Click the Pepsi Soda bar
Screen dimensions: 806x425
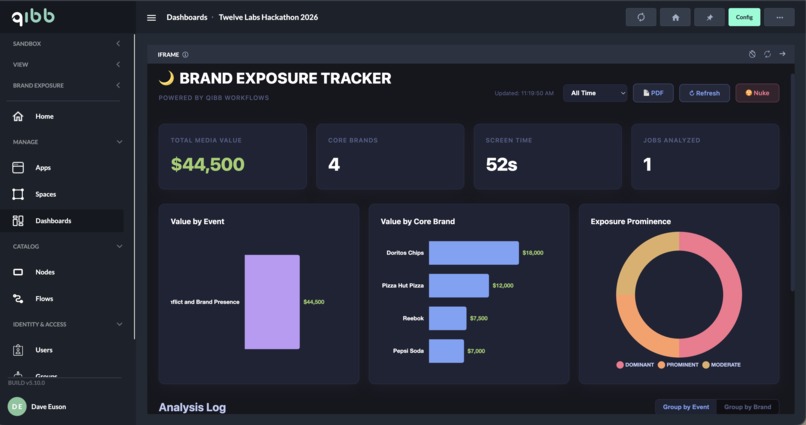tap(446, 351)
